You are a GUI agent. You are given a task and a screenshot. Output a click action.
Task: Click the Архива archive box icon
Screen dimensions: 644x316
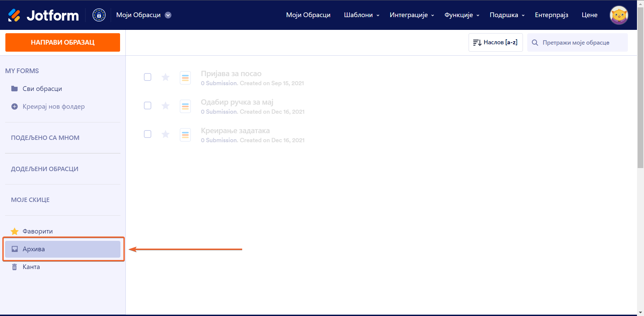tap(14, 249)
